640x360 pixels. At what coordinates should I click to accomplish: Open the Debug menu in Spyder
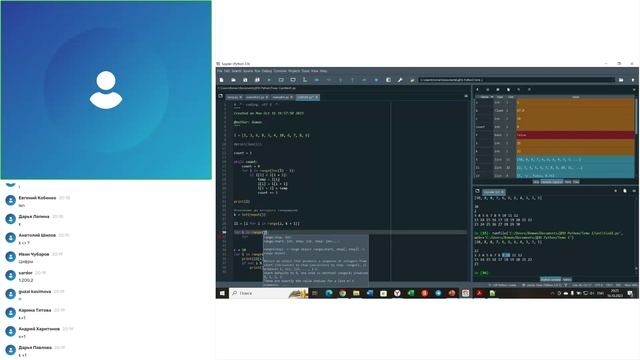coord(267,71)
